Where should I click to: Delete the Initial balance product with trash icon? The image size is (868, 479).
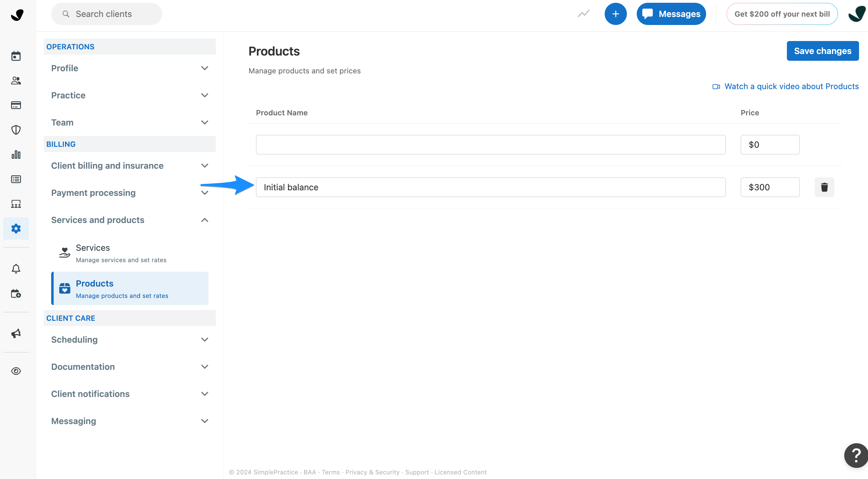(x=824, y=187)
